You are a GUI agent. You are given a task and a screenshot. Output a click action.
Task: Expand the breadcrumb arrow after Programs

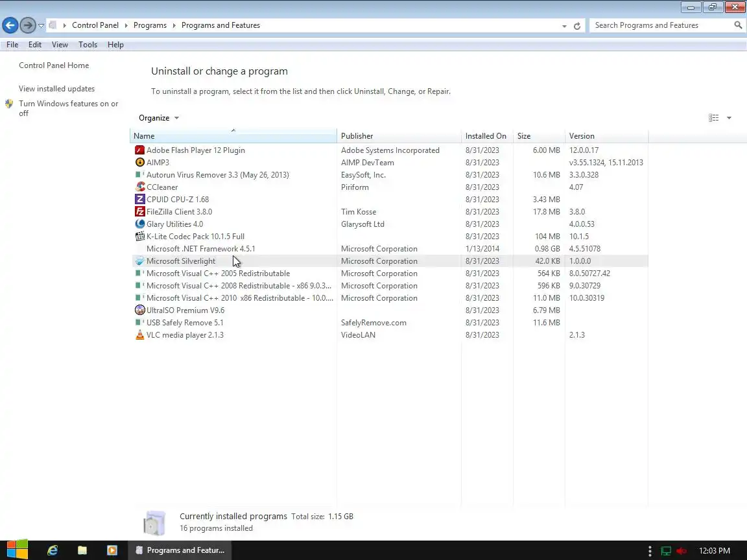pos(174,25)
